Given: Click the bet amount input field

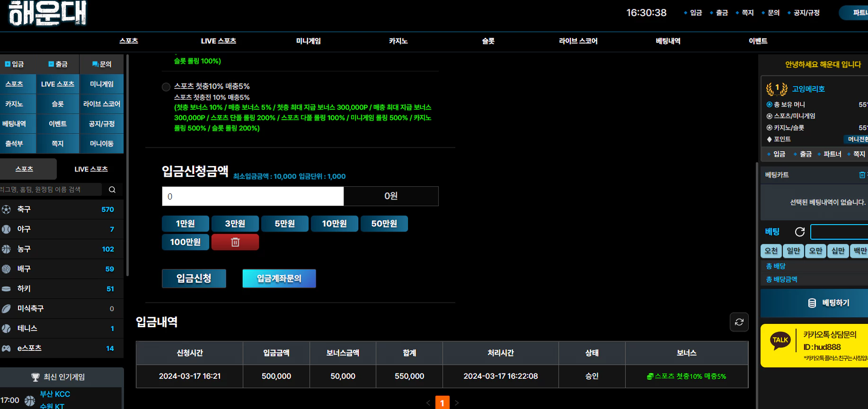Looking at the screenshot, I should [x=839, y=232].
